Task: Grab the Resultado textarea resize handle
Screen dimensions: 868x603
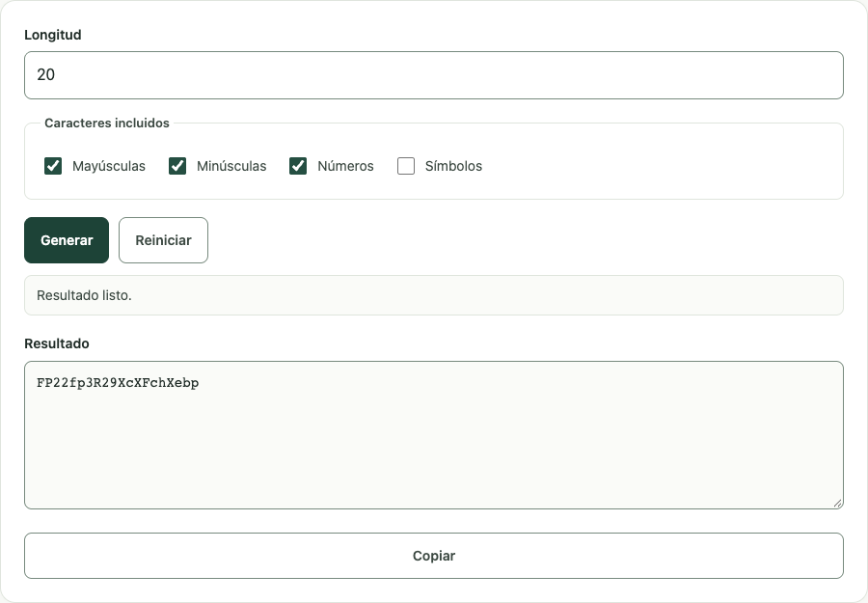Action: pyautogui.click(x=837, y=503)
